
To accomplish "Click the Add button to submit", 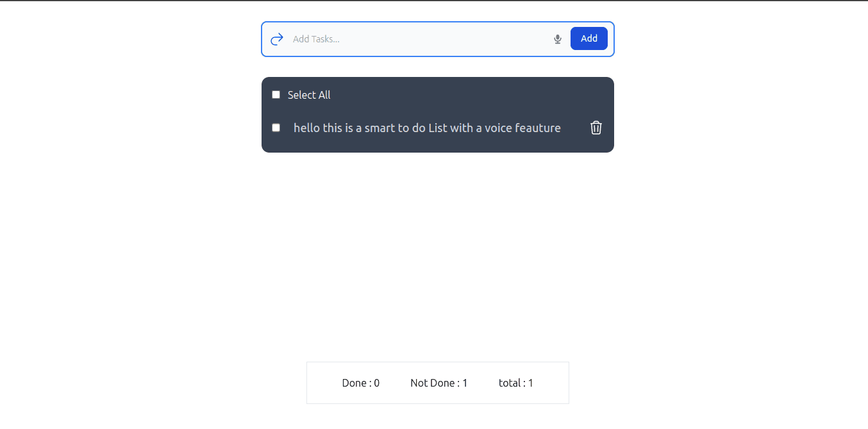I will (x=588, y=38).
